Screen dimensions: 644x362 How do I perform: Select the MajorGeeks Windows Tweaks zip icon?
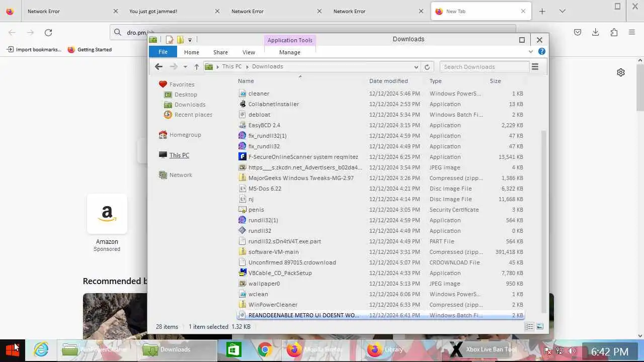(243, 178)
